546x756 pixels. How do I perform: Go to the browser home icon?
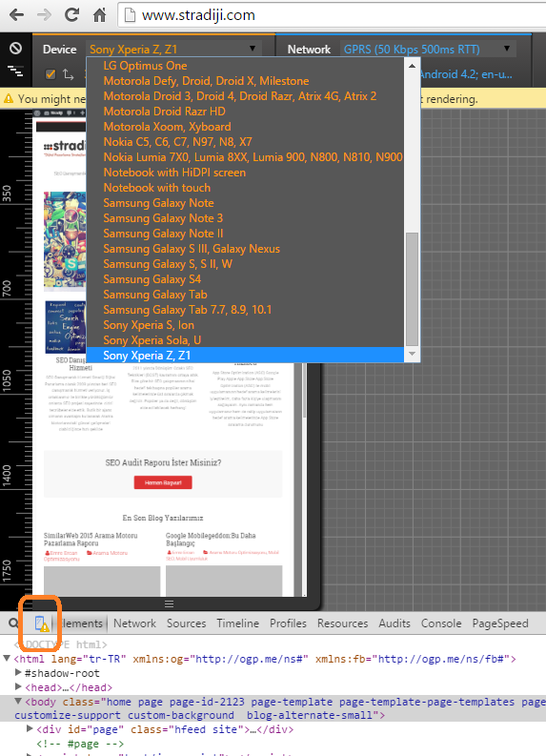(x=99, y=15)
